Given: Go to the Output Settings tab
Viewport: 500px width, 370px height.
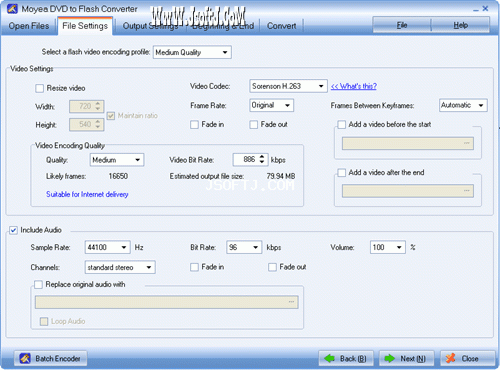Looking at the screenshot, I should (151, 26).
